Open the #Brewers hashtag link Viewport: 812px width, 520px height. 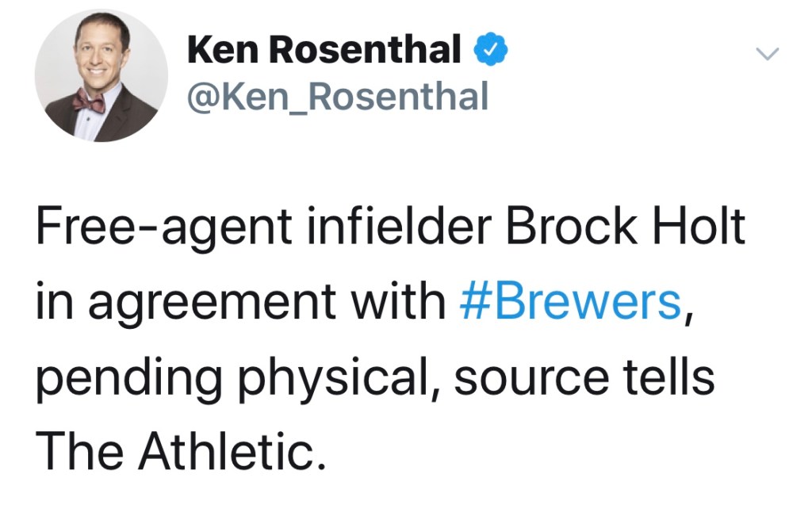coord(570,302)
